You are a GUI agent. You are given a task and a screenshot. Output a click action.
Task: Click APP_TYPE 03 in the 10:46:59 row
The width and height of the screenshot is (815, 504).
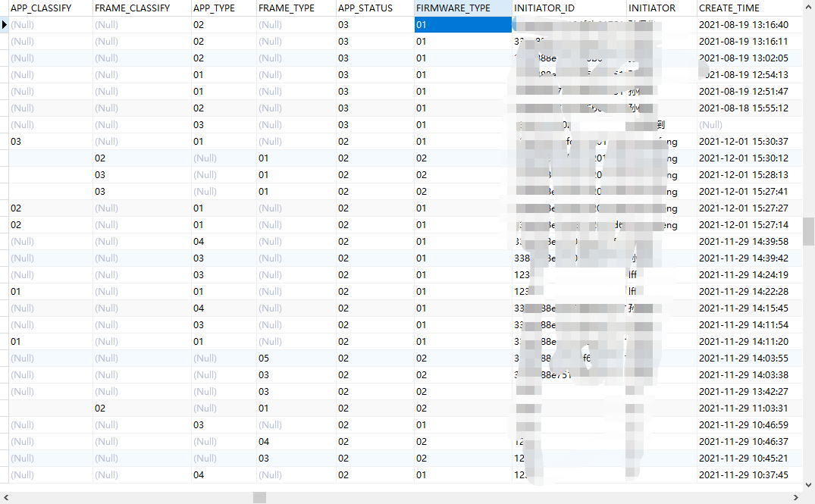coord(224,424)
